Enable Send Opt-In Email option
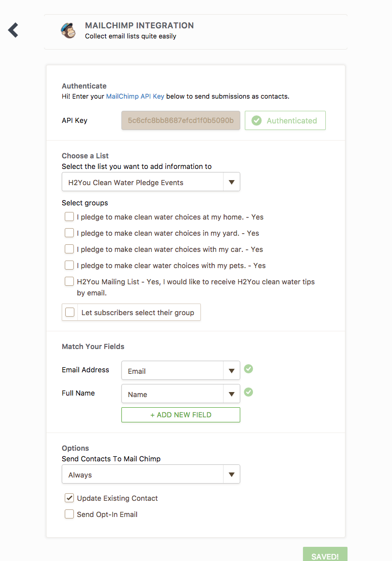The height and width of the screenshot is (561, 392). 69,514
